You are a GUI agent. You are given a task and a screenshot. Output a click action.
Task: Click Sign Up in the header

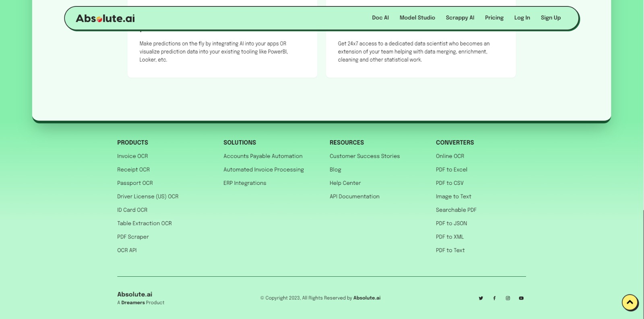551,18
